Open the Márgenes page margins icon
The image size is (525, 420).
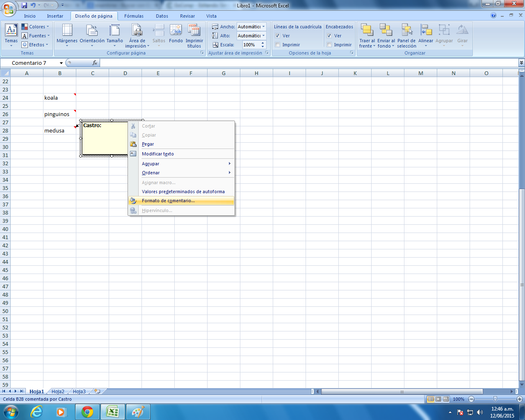67,31
